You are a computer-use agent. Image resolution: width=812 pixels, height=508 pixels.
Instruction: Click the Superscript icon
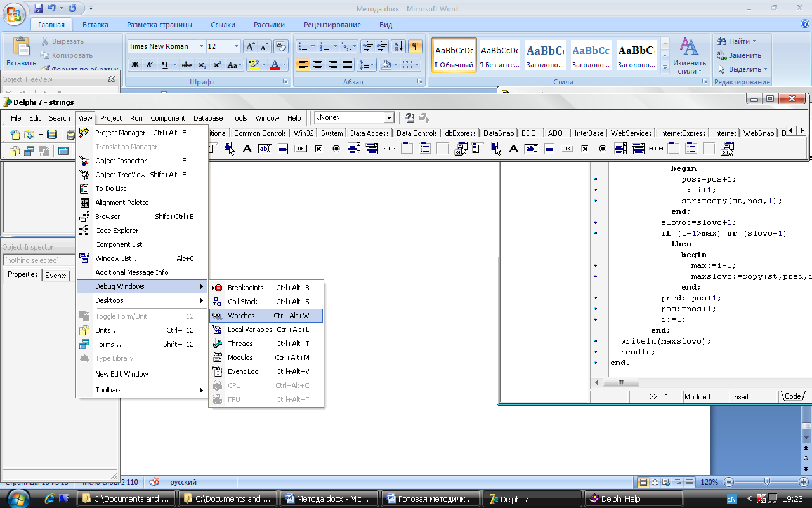217,65
